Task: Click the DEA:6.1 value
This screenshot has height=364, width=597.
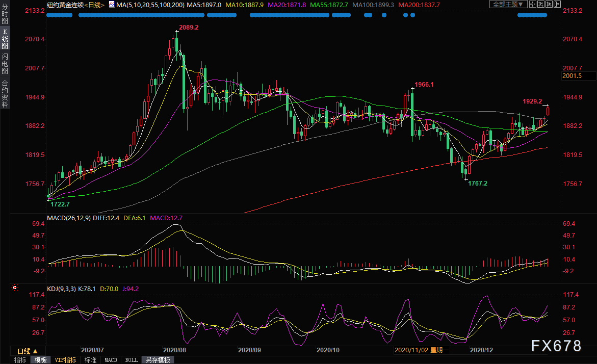Action: (x=135, y=218)
